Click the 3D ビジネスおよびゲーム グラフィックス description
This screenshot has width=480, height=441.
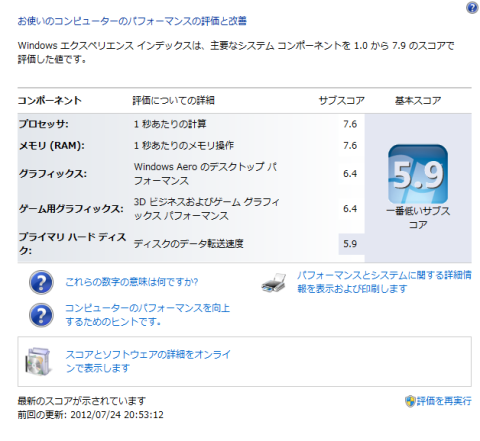207,209
